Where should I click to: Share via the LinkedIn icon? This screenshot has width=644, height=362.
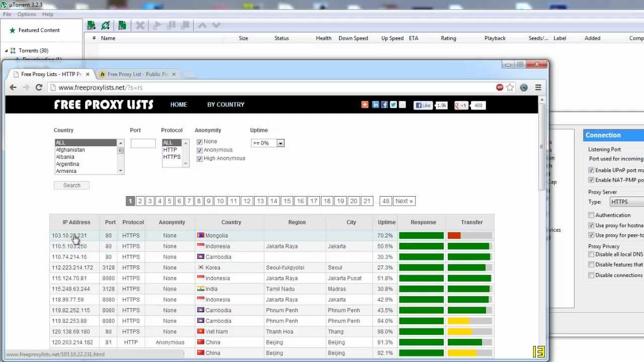375,105
